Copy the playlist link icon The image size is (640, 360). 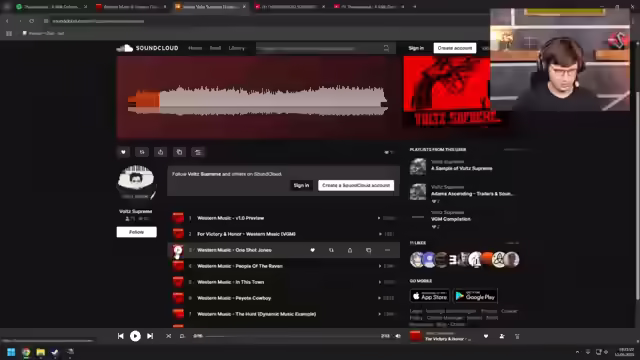[179, 152]
